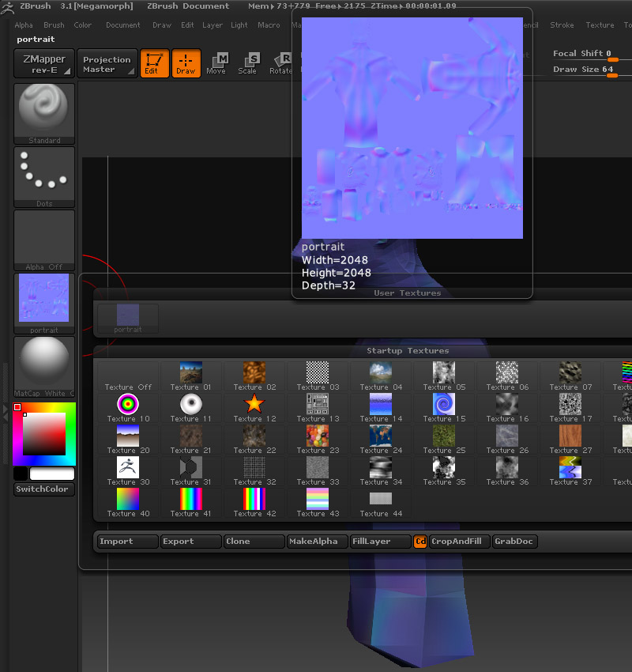Activate the Rotate tool icon
Viewport: 632px width, 672px height.
[280, 63]
